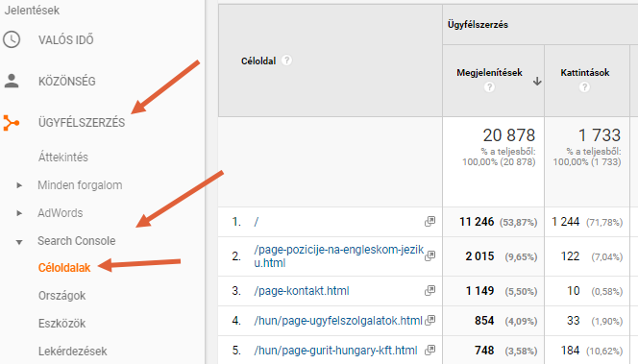This screenshot has height=364, width=638.
Task: Click clicks value 1 244
Action: (x=565, y=222)
